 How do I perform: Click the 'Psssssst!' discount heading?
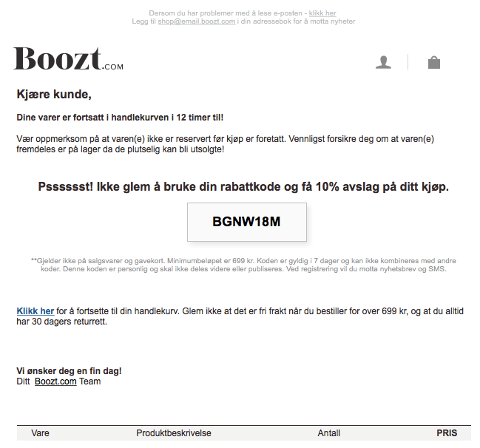[243, 186]
